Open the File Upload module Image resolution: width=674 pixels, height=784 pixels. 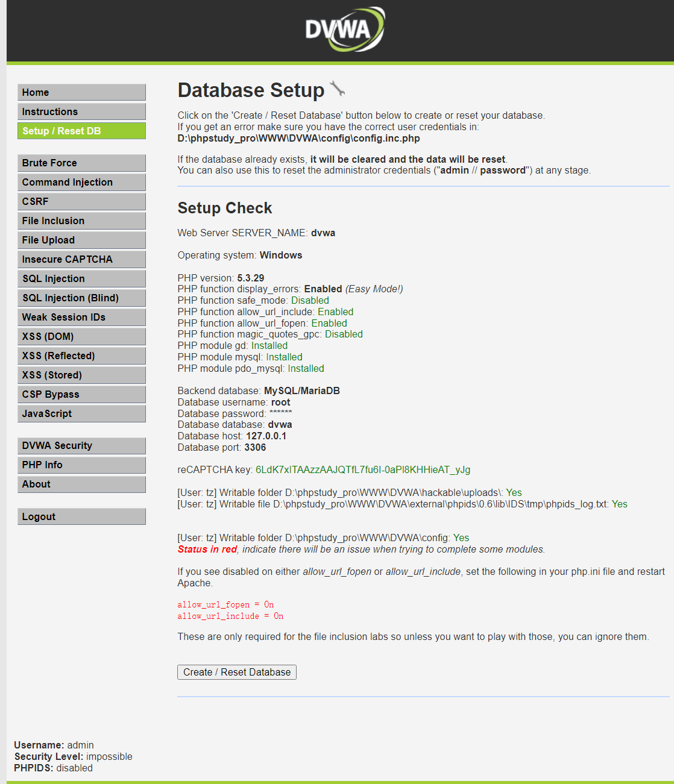[81, 240]
